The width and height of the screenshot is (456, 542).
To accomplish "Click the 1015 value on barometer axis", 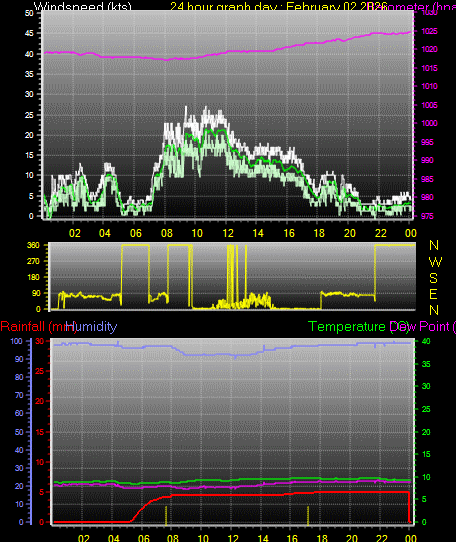I will (429, 68).
